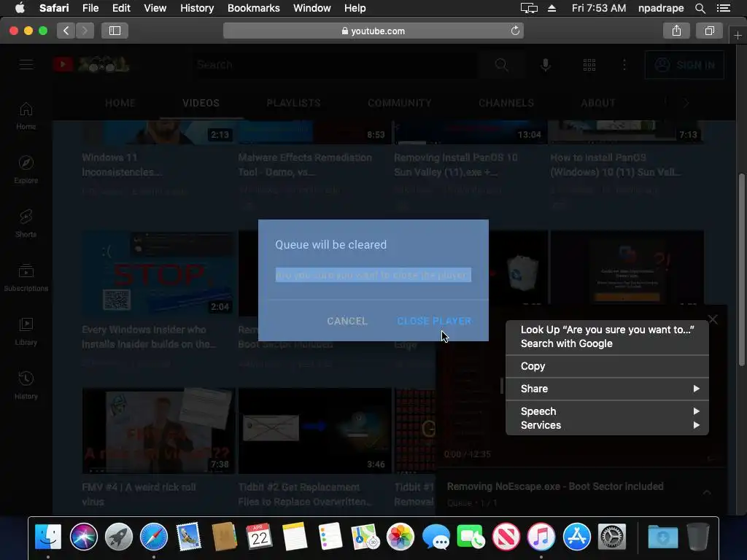Click the Queue will be cleared heading
Viewport: 747px width, 560px height.
tap(330, 245)
